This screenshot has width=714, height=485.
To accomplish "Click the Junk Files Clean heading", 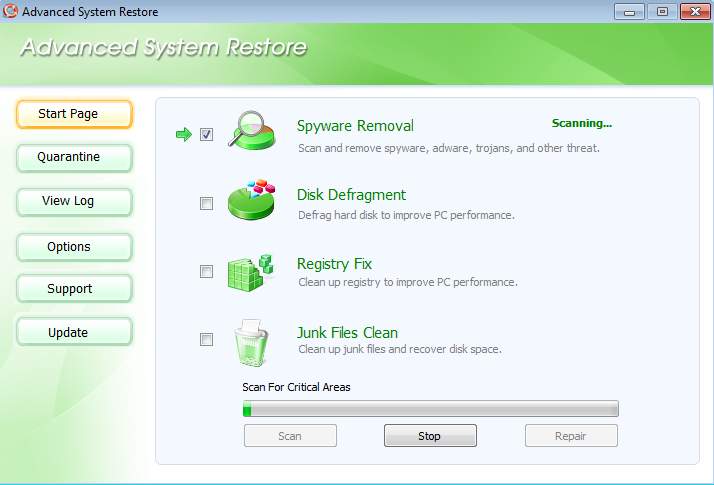I will tap(347, 332).
